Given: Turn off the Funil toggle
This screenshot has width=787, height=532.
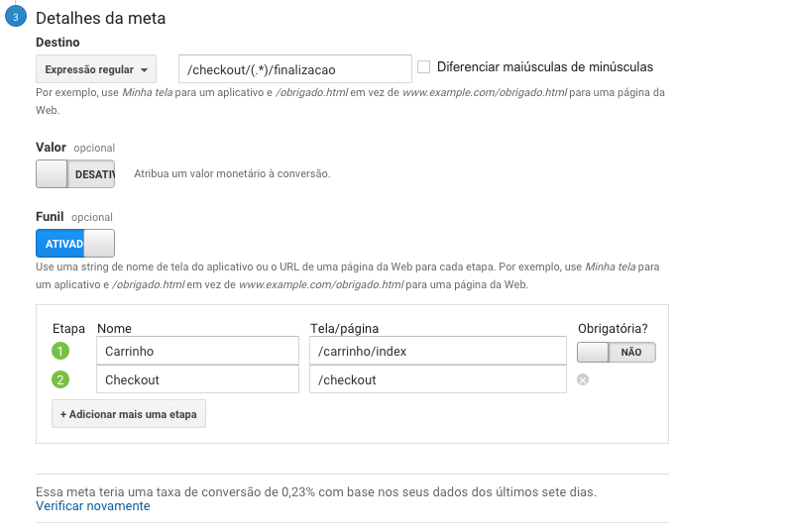Looking at the screenshot, I should 75,244.
